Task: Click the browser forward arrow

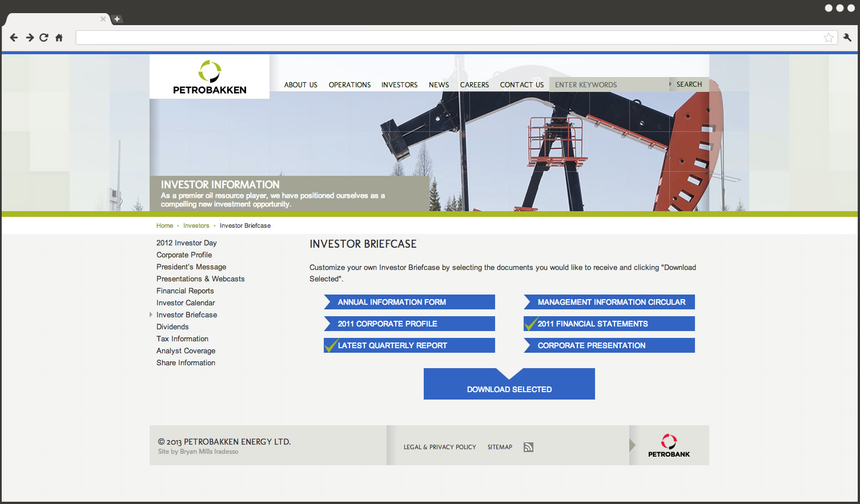Action: pos(29,38)
